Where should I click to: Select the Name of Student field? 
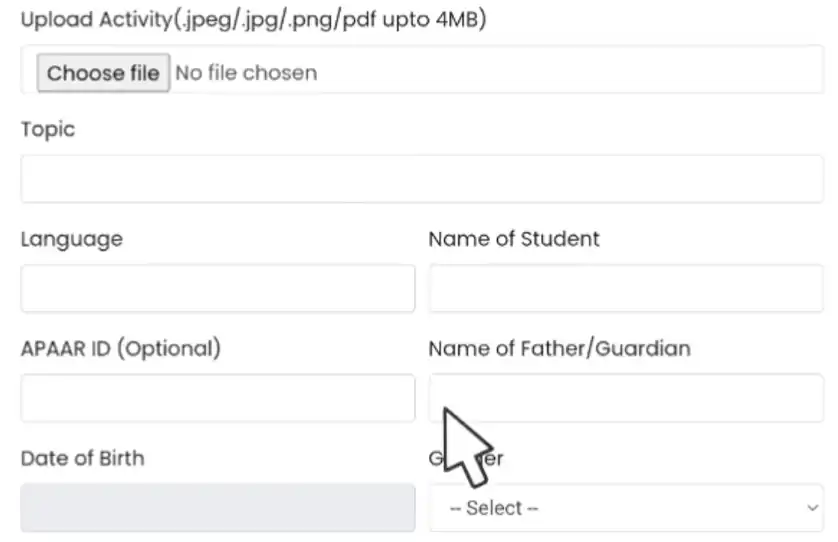[626, 288]
